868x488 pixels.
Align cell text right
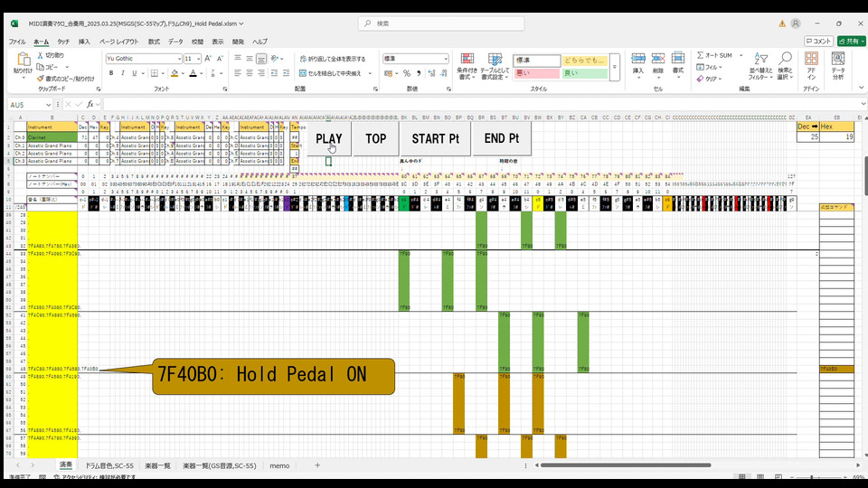(261, 73)
